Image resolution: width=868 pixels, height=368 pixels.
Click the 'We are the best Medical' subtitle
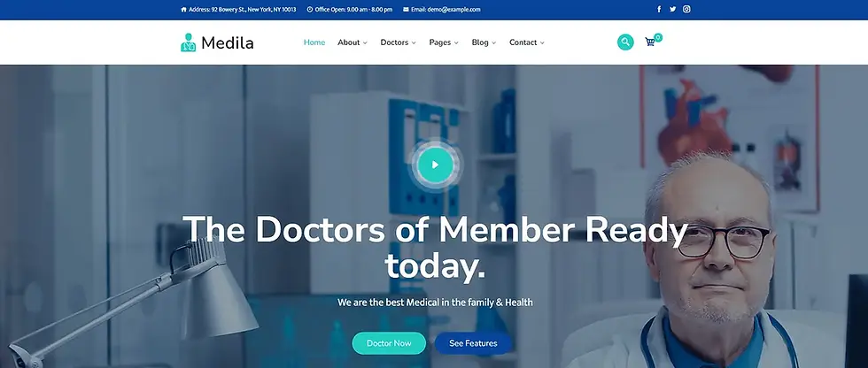(x=435, y=303)
